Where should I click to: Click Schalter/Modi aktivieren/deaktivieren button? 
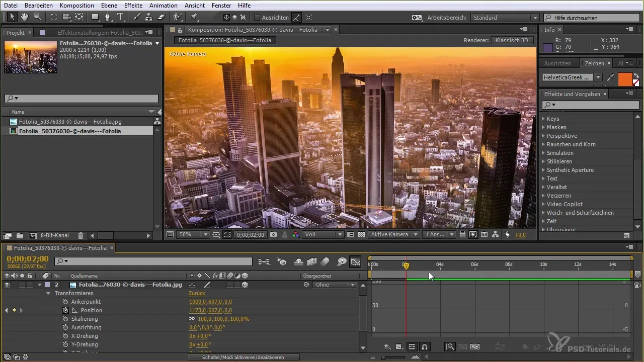[x=244, y=357]
